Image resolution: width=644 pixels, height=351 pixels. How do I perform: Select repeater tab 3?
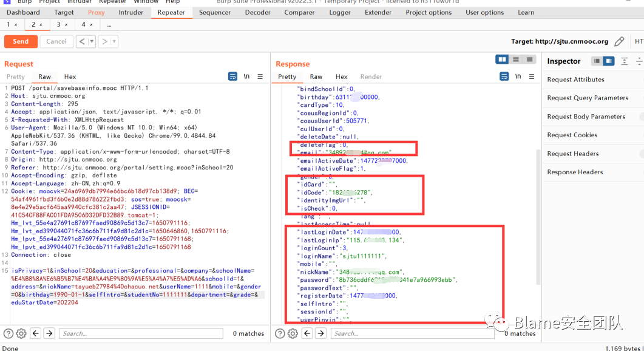coord(58,25)
